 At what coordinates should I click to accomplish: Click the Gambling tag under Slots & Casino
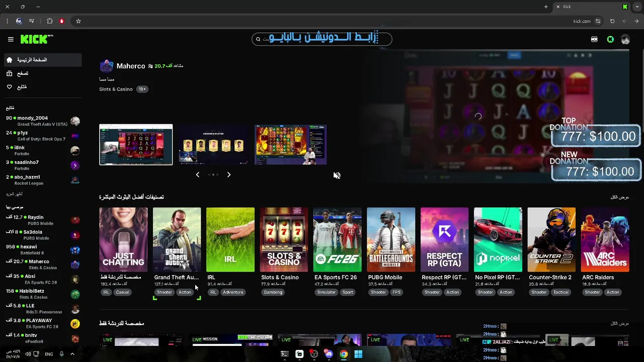[273, 292]
